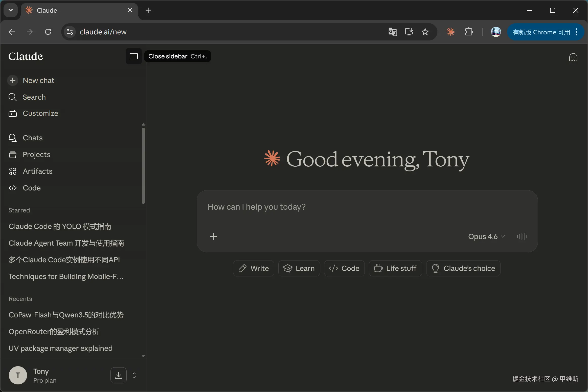Viewport: 588px width, 392px height.
Task: Bookmark this page with the star icon
Action: pos(425,32)
